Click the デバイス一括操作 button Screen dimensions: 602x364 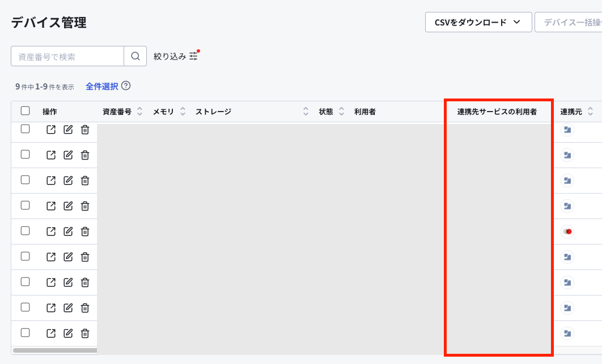(569, 22)
